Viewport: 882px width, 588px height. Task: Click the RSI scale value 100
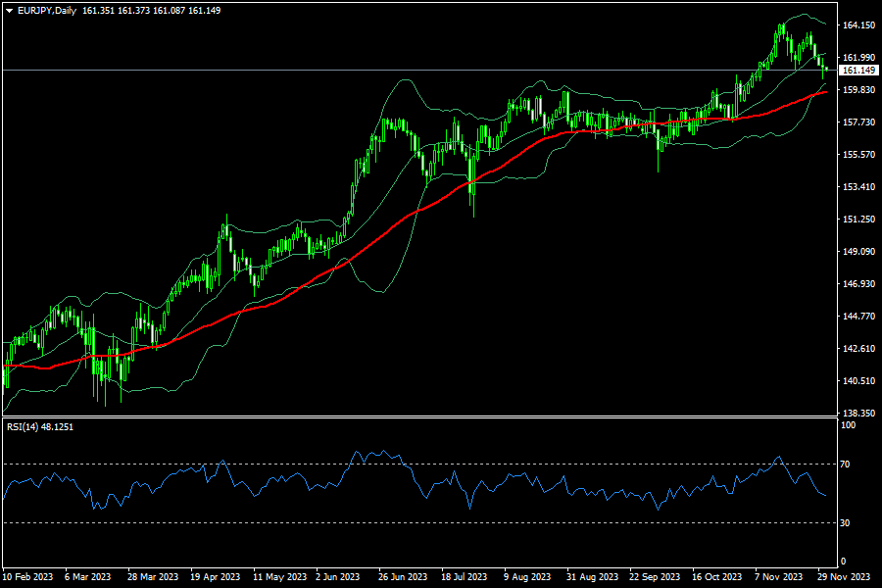click(x=848, y=425)
